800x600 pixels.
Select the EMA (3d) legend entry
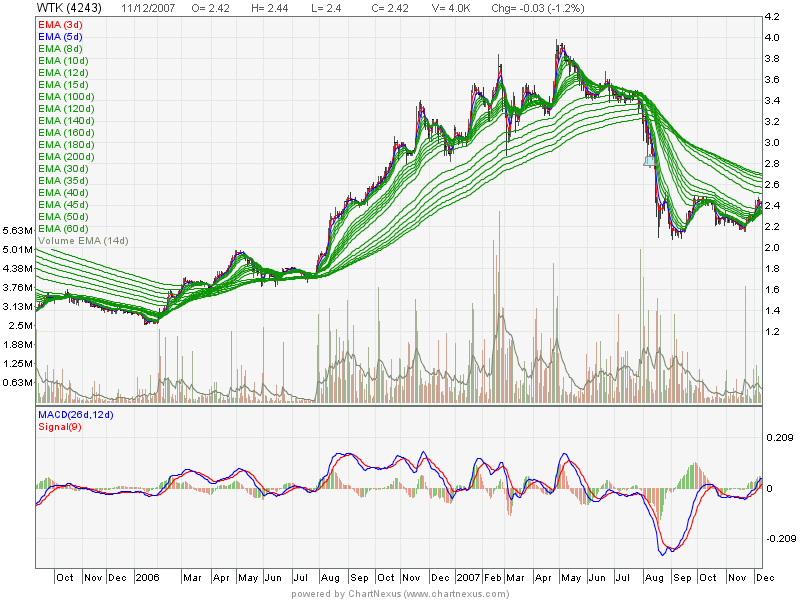point(60,24)
